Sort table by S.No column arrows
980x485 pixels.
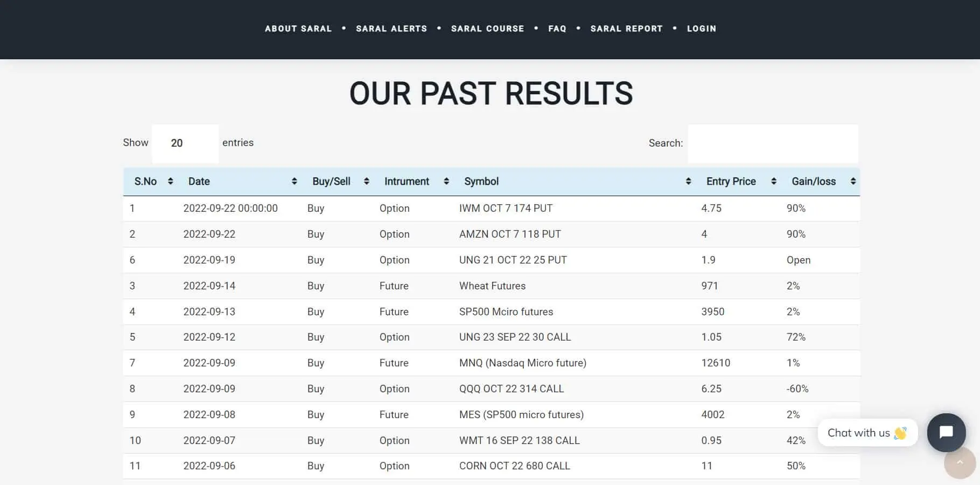[x=170, y=181]
